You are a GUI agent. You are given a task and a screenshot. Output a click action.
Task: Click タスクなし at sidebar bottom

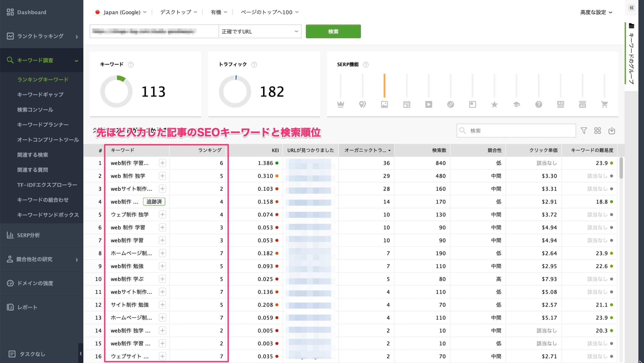[x=27, y=354]
